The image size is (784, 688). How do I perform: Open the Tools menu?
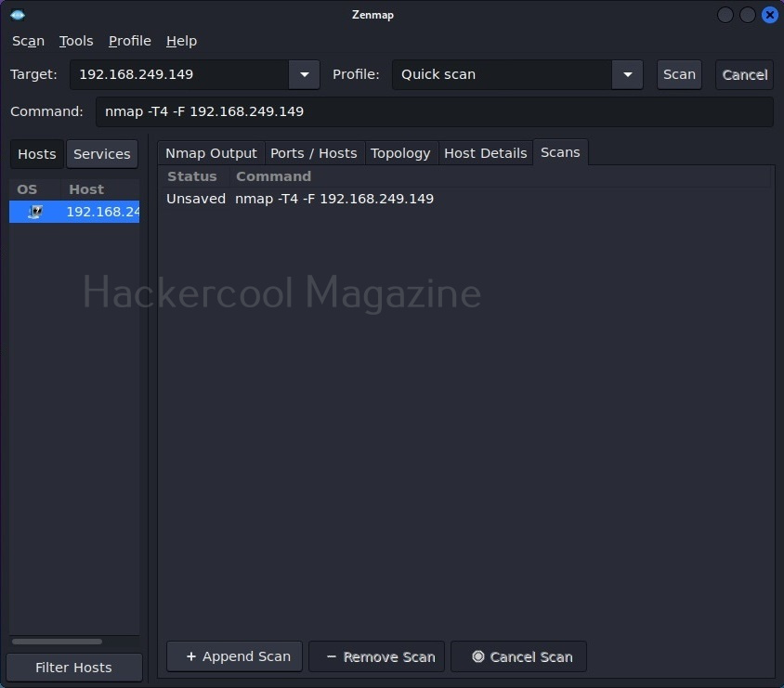point(76,41)
